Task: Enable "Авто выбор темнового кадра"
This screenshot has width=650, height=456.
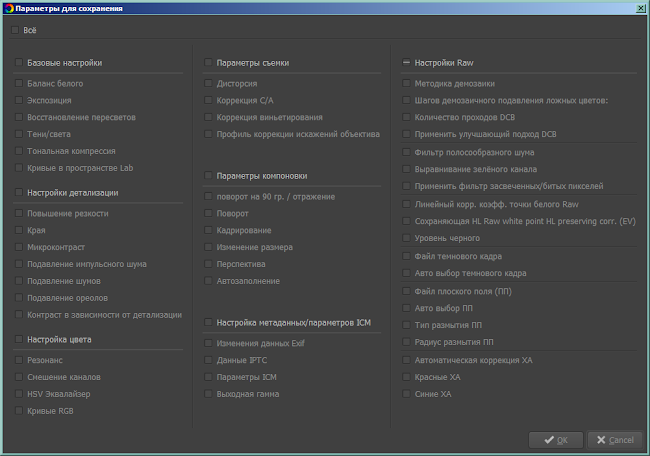Action: point(406,273)
